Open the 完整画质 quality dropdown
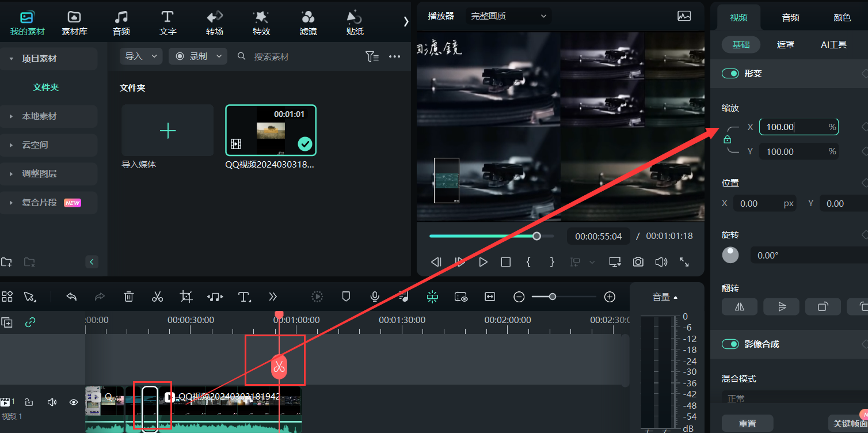 (508, 16)
